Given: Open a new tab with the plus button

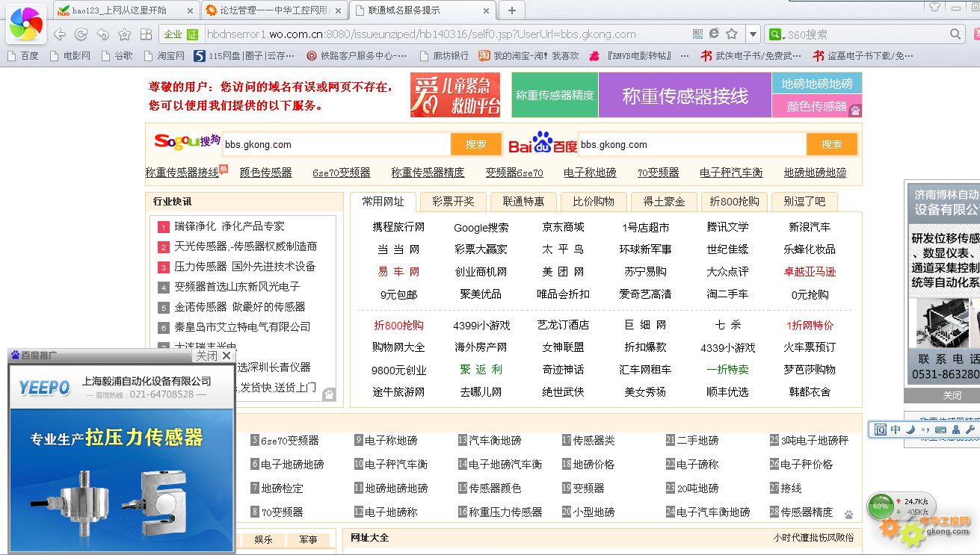Looking at the screenshot, I should pos(512,10).
